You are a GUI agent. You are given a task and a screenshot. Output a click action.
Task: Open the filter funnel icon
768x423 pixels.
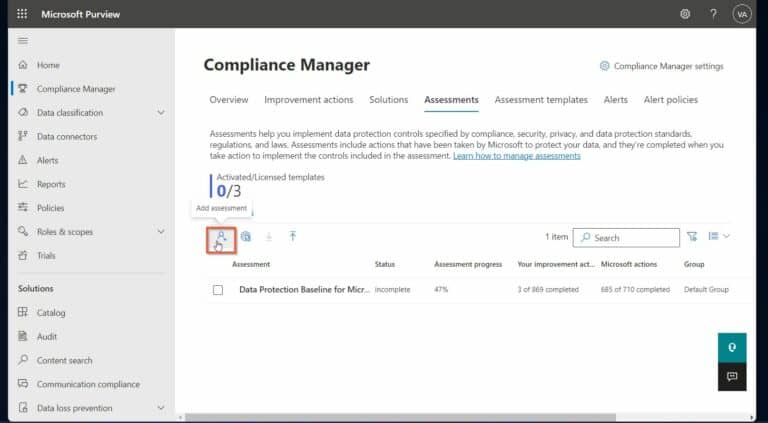click(692, 237)
